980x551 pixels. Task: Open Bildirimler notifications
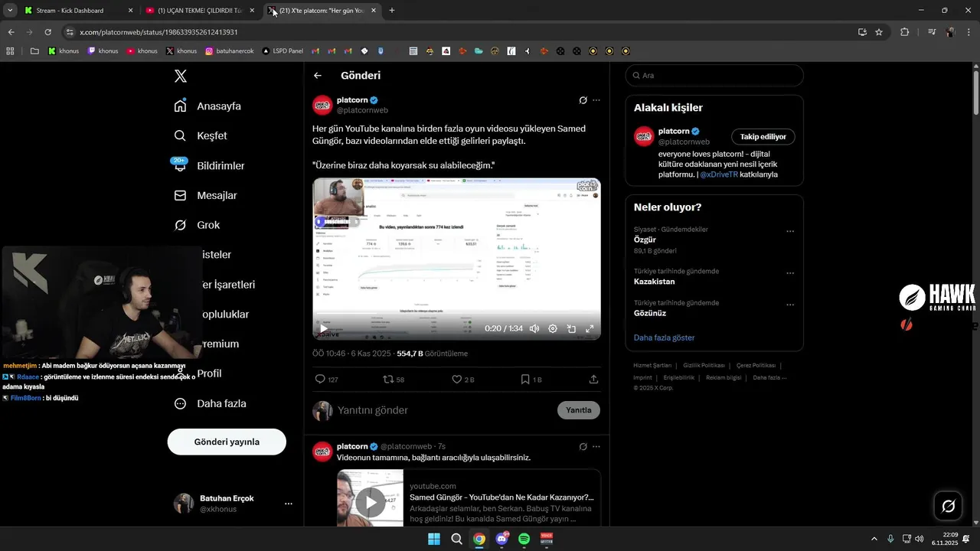click(x=209, y=165)
